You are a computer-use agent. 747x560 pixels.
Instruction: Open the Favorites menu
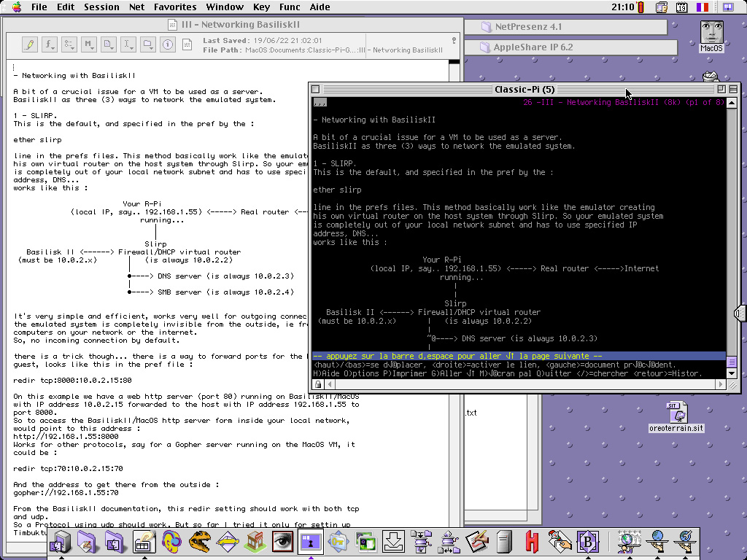(174, 7)
